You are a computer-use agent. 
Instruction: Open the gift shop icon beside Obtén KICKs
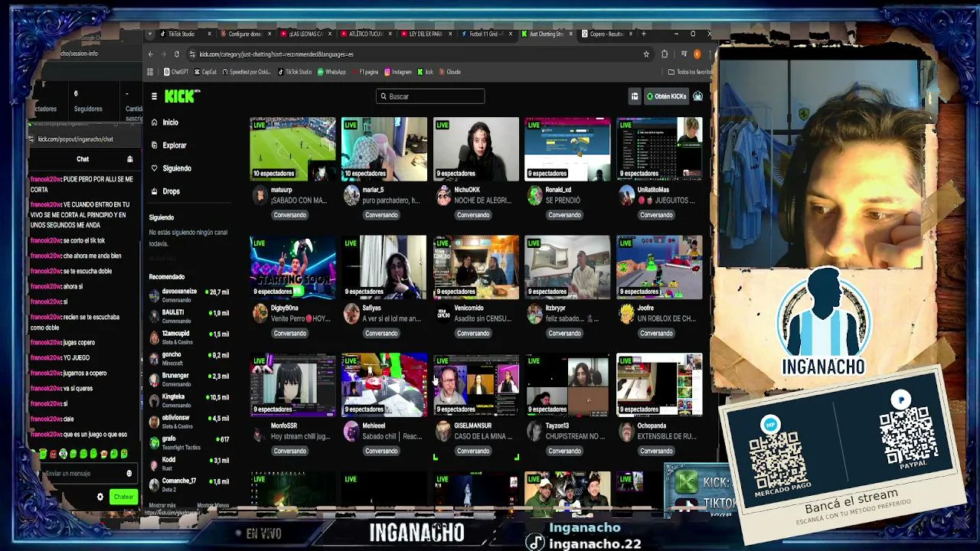[x=635, y=96]
